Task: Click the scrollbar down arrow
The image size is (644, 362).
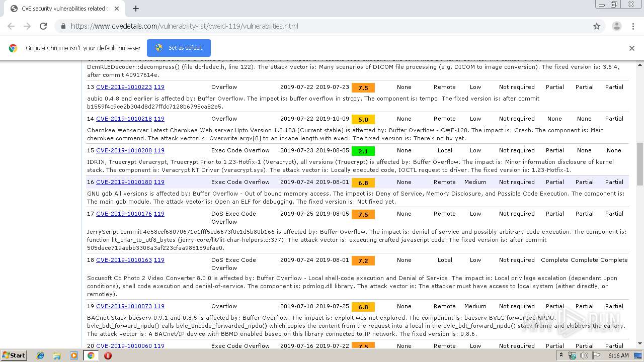Action: pyautogui.click(x=640, y=343)
